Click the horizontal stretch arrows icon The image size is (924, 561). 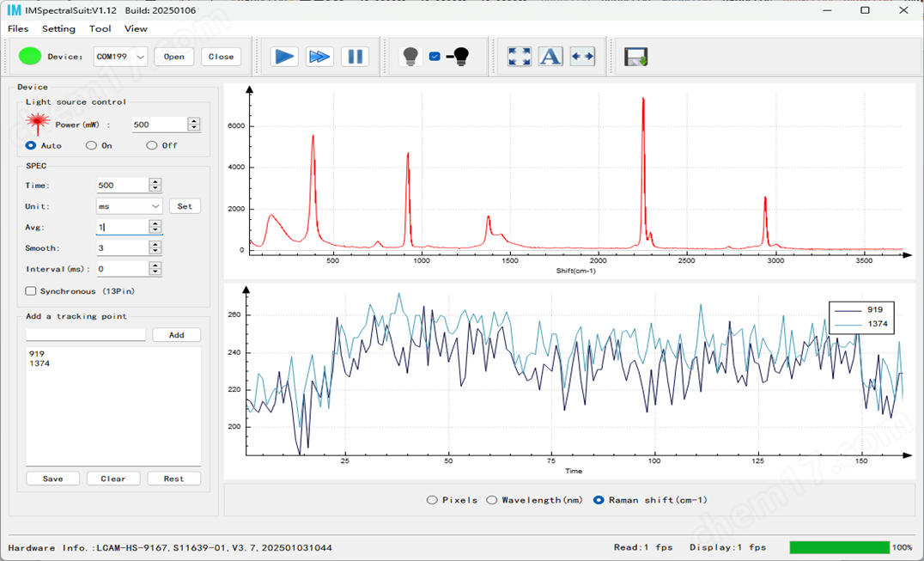(582, 57)
